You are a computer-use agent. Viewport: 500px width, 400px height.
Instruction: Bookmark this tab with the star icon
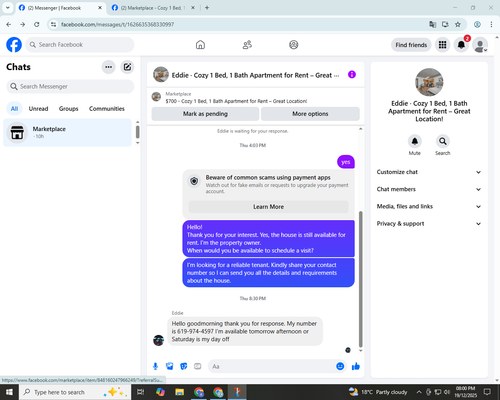tap(458, 24)
